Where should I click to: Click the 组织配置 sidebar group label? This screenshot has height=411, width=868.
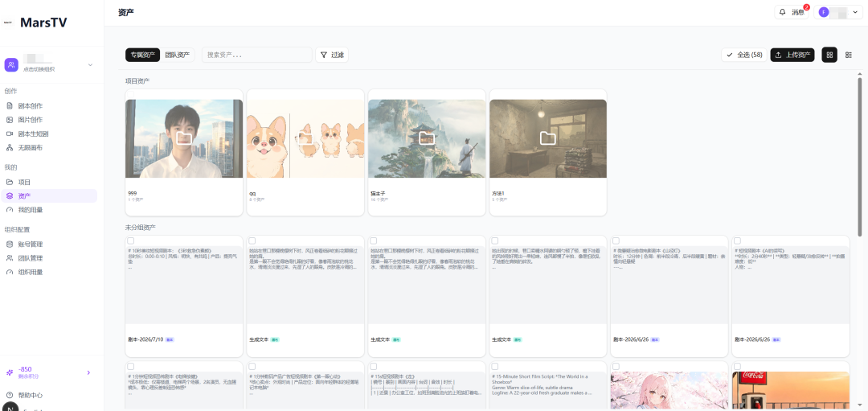tap(17, 229)
